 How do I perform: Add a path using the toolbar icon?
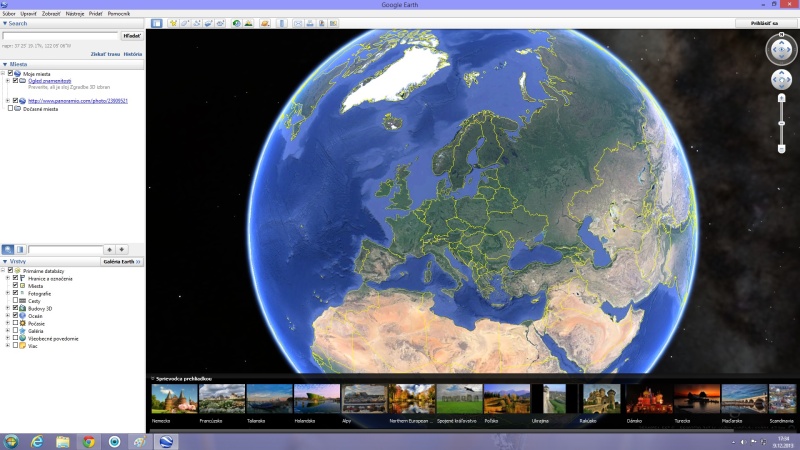click(x=197, y=23)
